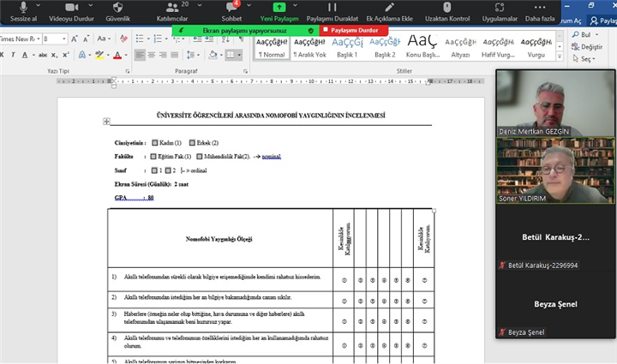Apply the Başlık 2 style

(385, 48)
